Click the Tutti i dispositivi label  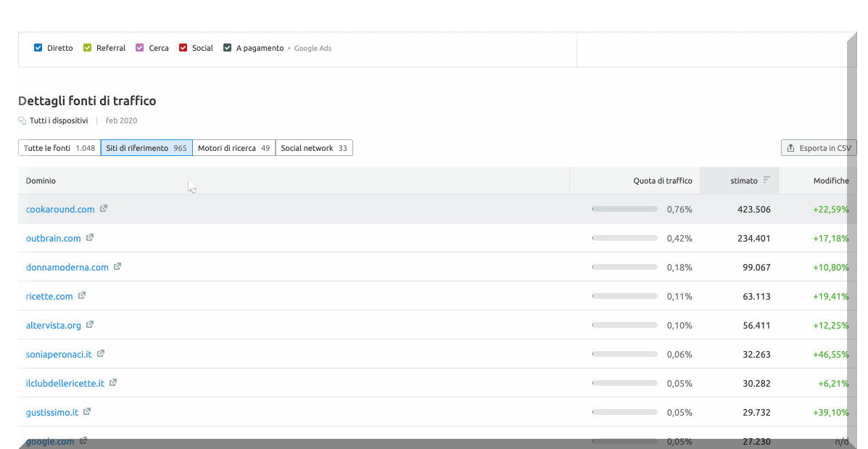pos(59,120)
